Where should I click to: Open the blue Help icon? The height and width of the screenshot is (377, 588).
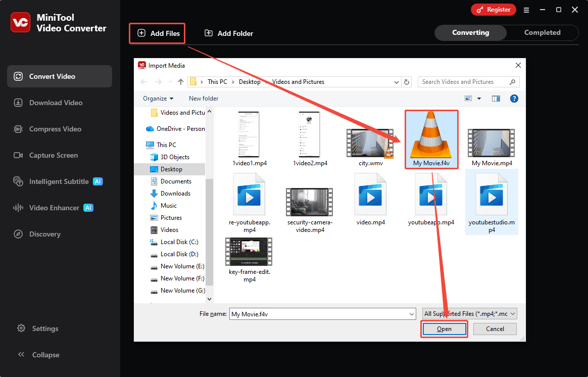point(514,99)
